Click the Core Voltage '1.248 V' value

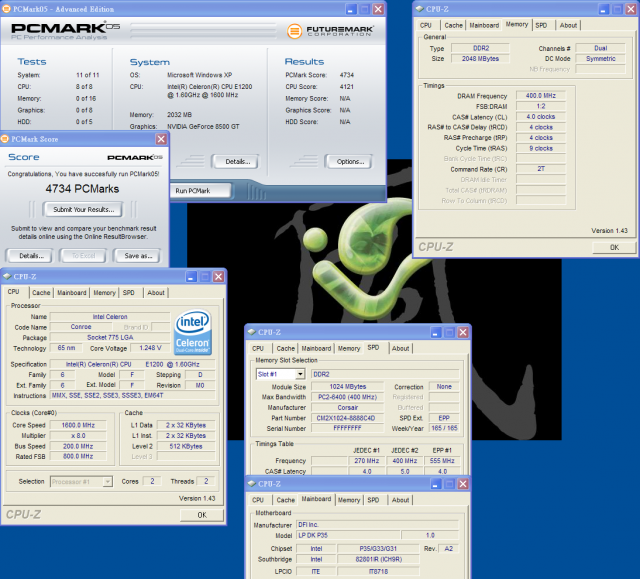pyautogui.click(x=150, y=348)
